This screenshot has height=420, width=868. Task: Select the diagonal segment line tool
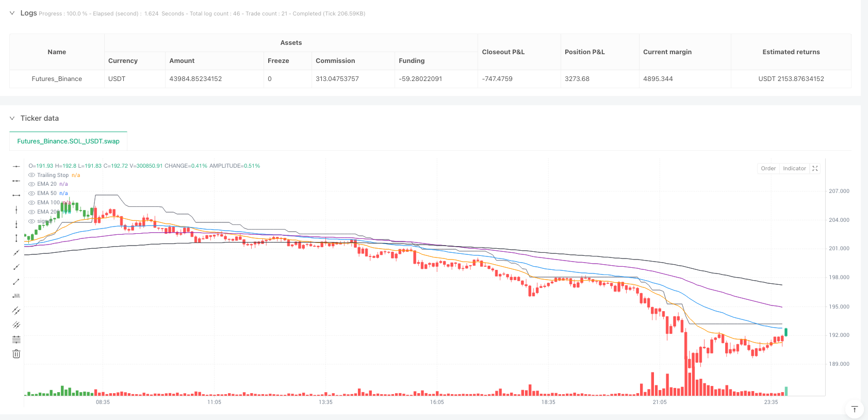[17, 282]
